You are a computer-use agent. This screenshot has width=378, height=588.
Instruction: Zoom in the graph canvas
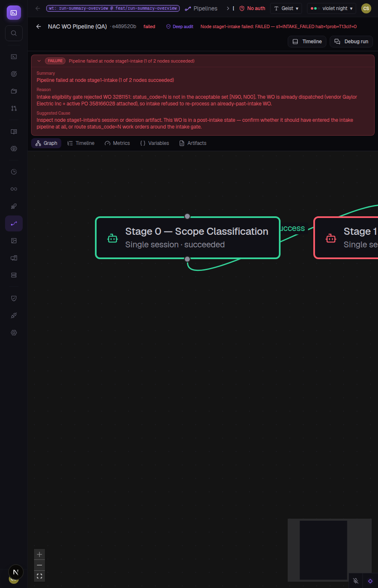[39, 554]
